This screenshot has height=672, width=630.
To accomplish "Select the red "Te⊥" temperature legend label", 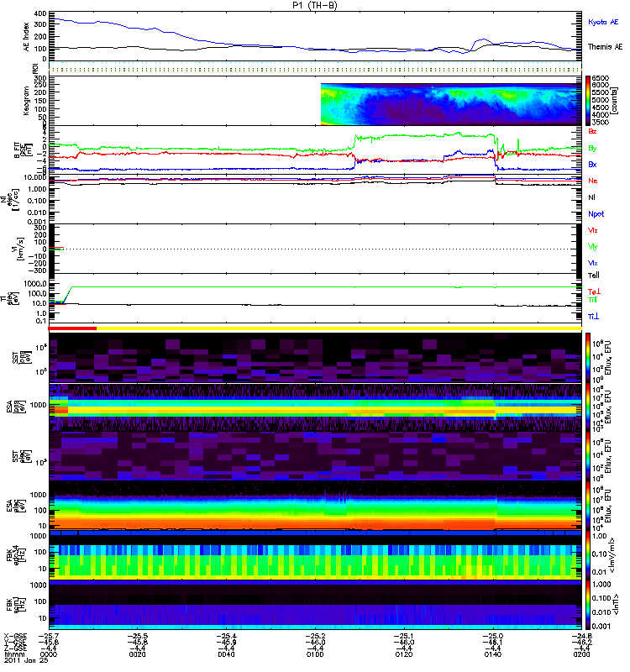I will 594,291.
